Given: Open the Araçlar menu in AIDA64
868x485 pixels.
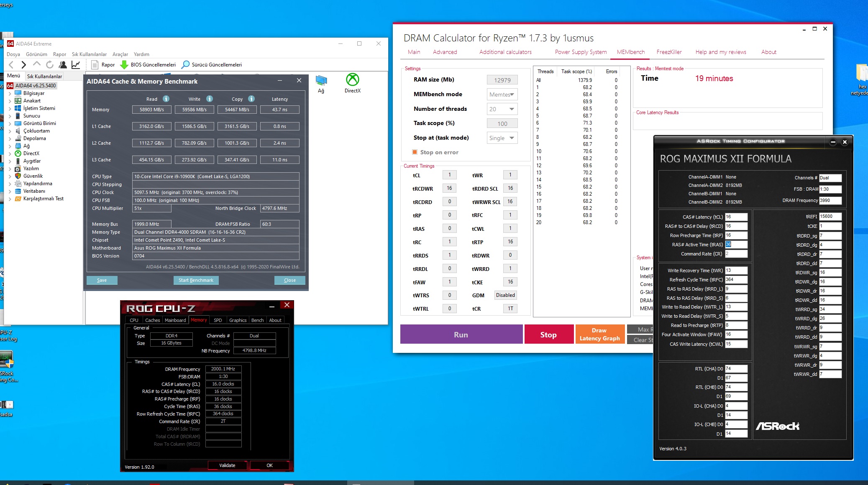Looking at the screenshot, I should (120, 54).
